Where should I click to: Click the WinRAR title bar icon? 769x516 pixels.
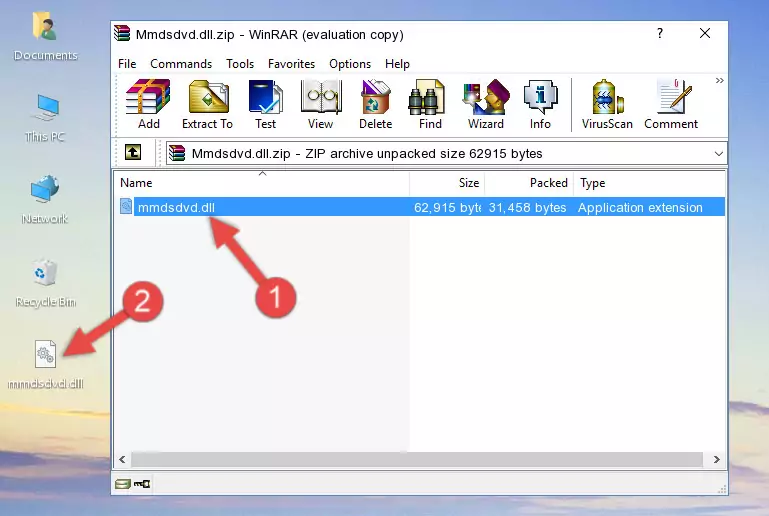coord(122,34)
